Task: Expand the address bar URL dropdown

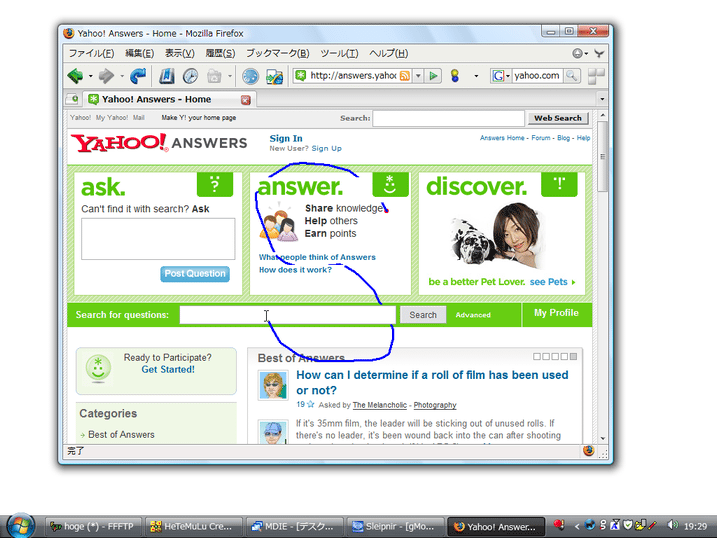Action: pos(418,76)
